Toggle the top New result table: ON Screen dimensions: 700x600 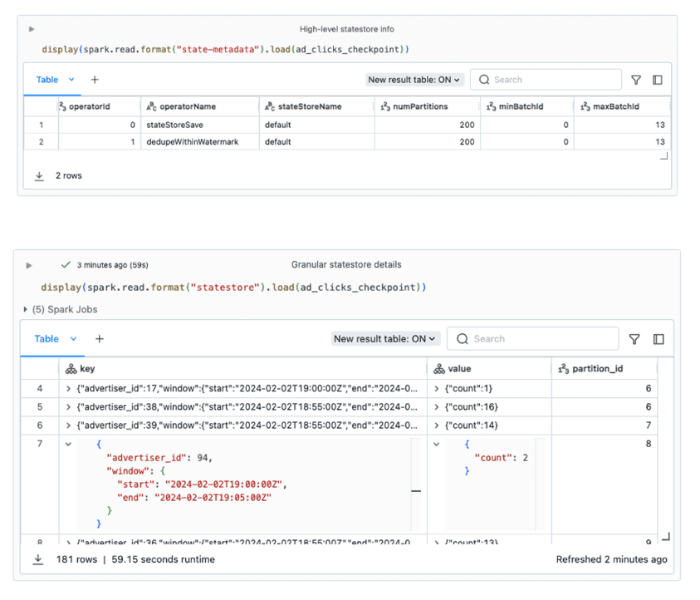point(414,80)
